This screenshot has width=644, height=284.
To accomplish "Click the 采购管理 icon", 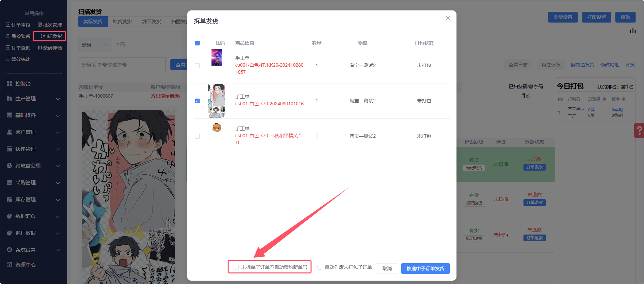I will 9,182.
